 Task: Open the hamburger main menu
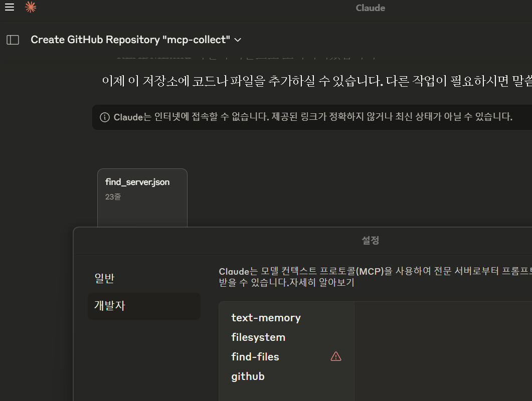click(10, 7)
